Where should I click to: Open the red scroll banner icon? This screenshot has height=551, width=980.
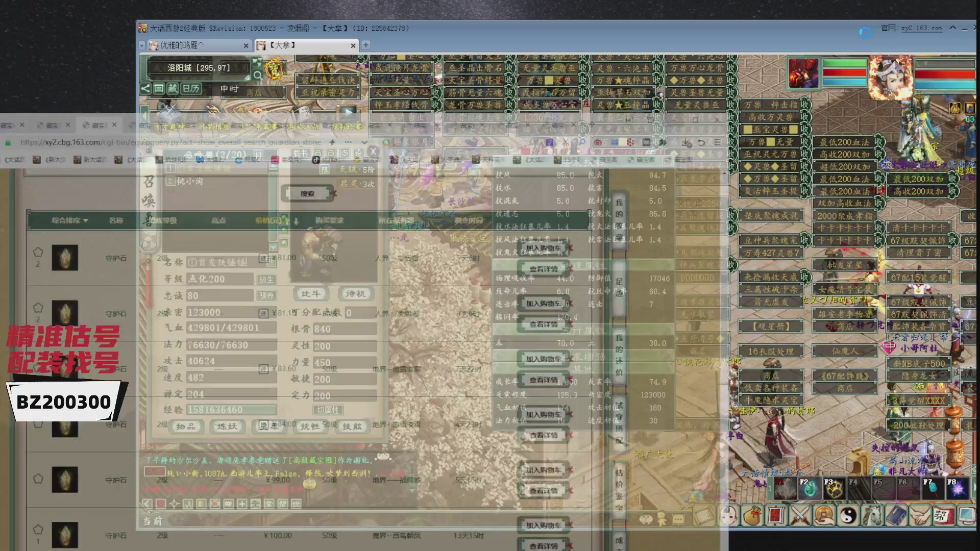(775, 516)
